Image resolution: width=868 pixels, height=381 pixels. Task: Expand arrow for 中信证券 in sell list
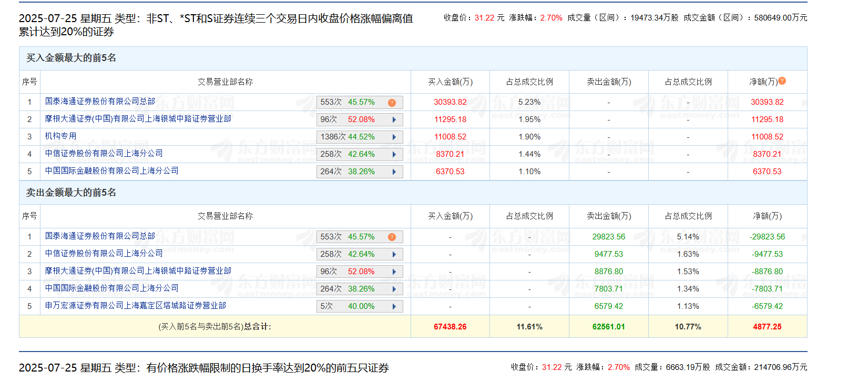point(394,255)
